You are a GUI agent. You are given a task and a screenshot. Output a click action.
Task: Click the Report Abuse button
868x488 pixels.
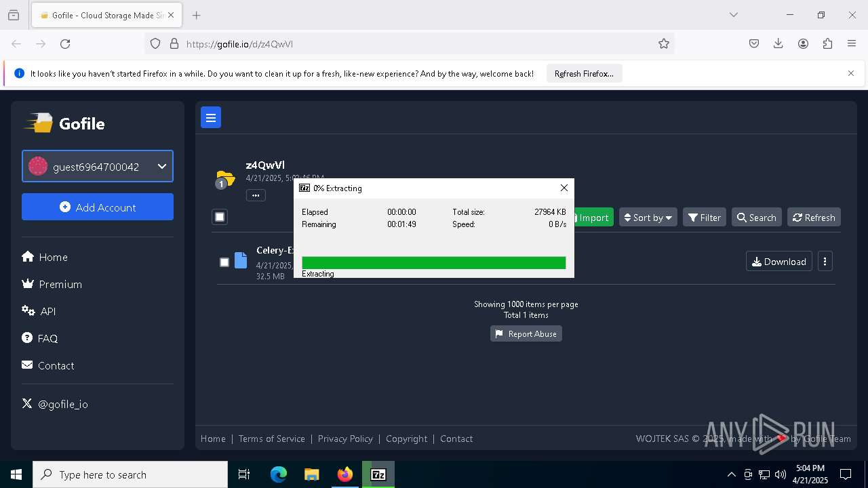[x=526, y=334]
